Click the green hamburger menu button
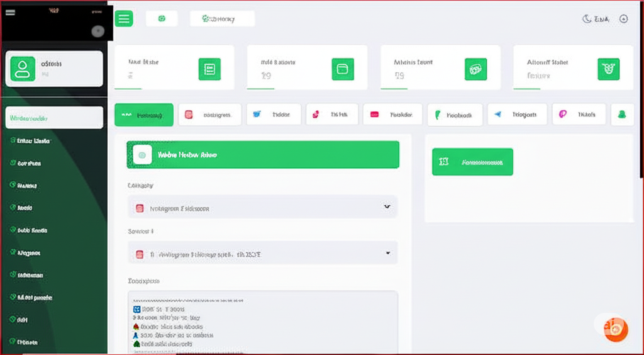 coord(124,18)
